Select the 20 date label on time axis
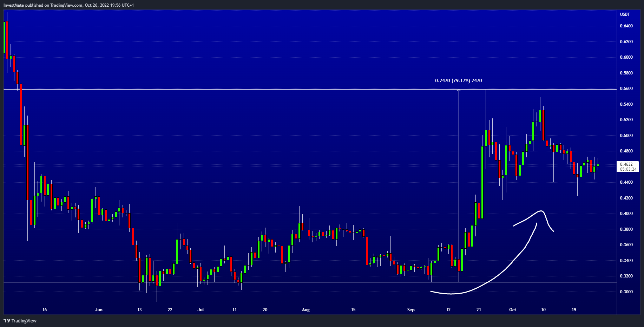Screen dimensions: 644x327 click(265, 310)
